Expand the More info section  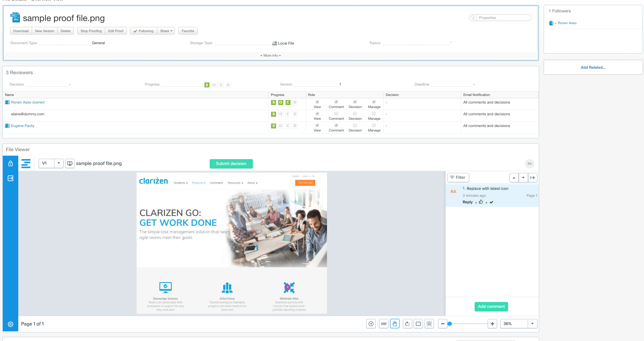270,56
